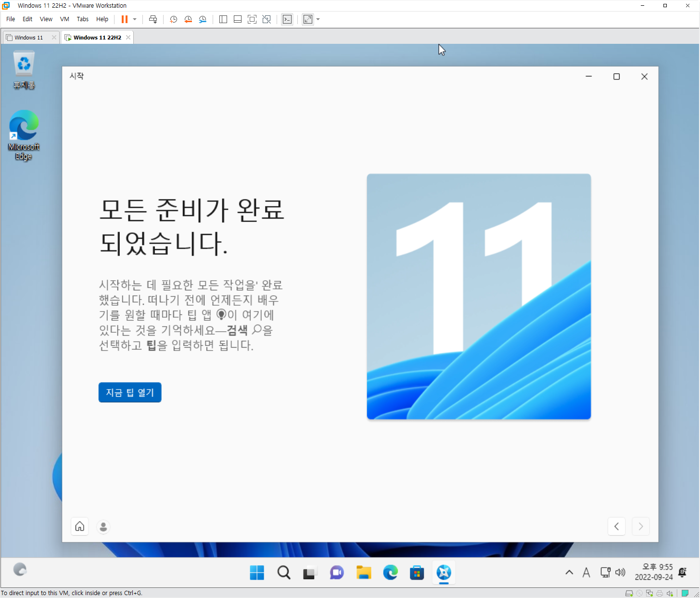
Task: Open the clock and date flyout
Action: point(654,572)
